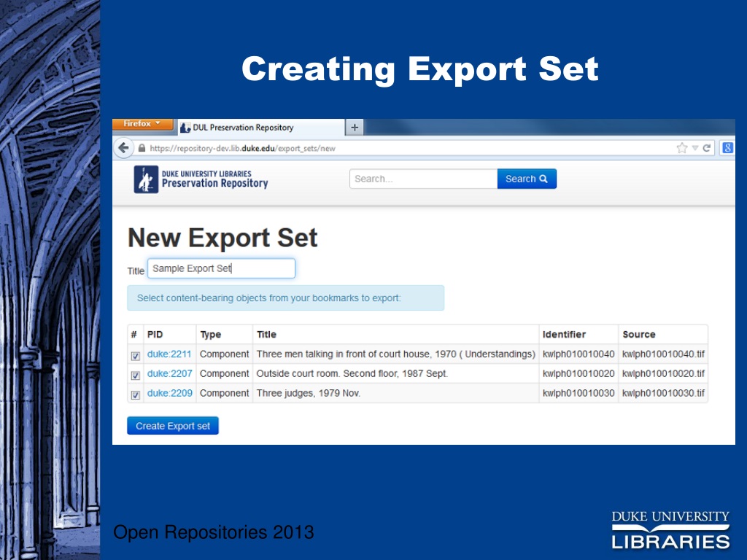747x560 pixels.
Task: Bookmark page with the star icon
Action: 682,148
